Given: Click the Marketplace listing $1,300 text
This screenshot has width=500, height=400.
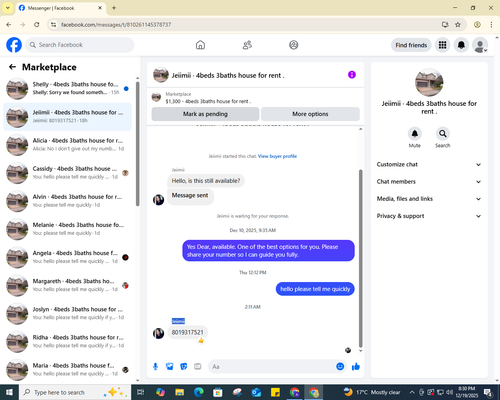Looking at the screenshot, I should tap(208, 101).
